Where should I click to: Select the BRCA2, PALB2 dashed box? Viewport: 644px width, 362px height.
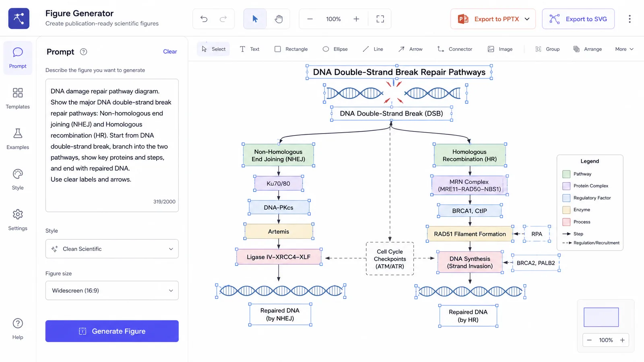(x=536, y=263)
